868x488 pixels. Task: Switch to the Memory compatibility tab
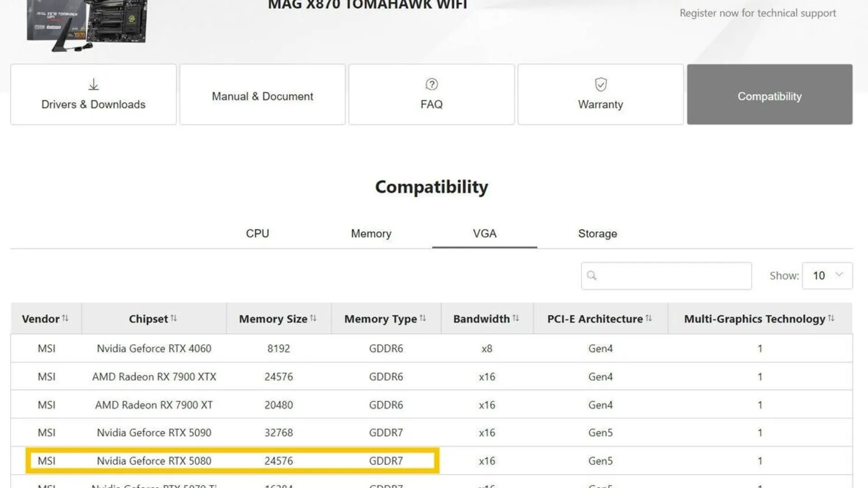point(371,234)
